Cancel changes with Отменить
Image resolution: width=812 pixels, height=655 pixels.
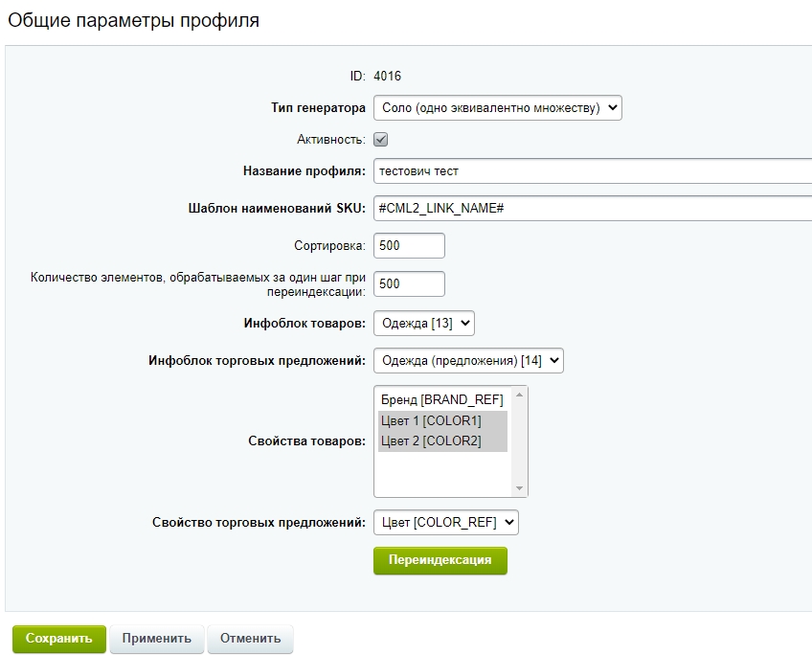[250, 639]
